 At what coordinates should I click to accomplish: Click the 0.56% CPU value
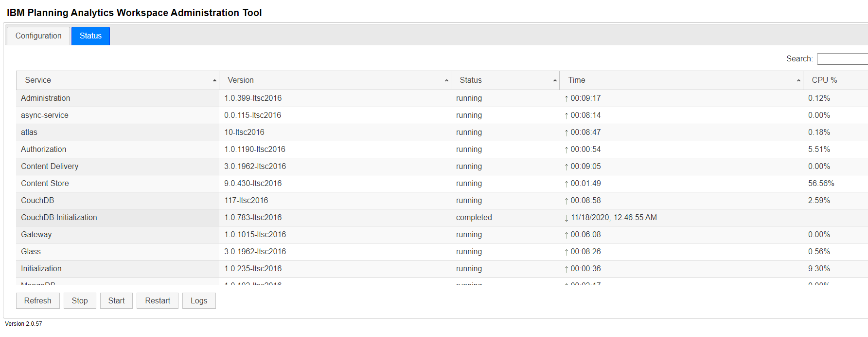click(x=819, y=252)
